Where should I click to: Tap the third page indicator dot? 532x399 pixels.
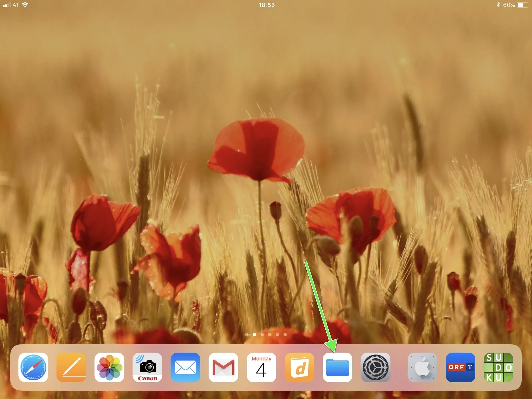pos(262,335)
